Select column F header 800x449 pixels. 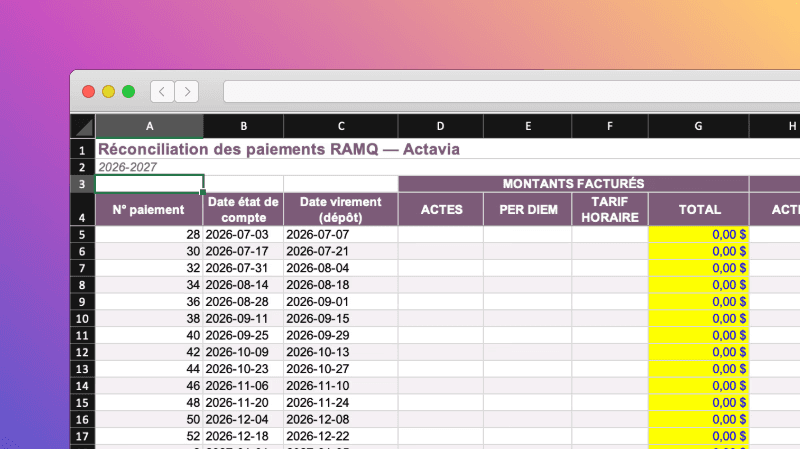(x=610, y=127)
